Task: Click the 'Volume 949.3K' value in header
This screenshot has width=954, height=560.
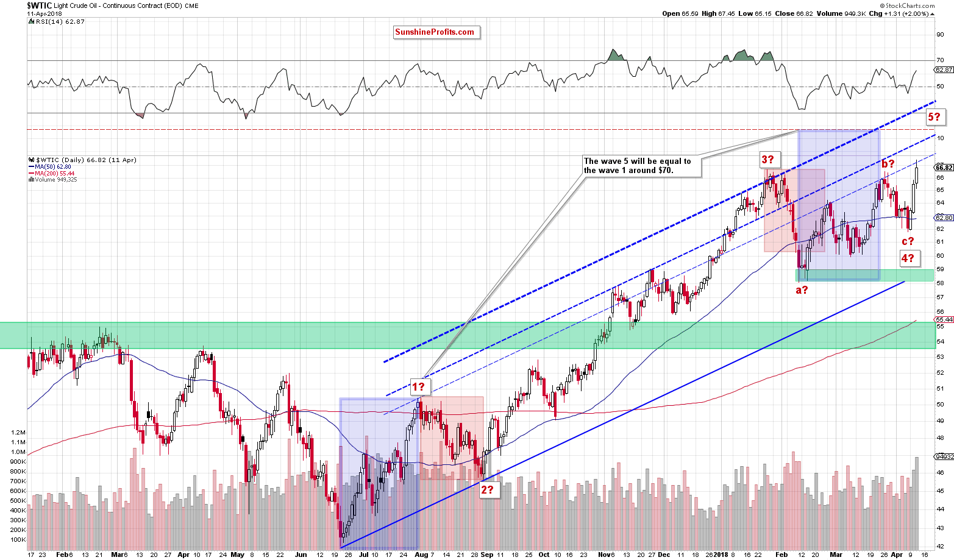Action: click(x=841, y=13)
